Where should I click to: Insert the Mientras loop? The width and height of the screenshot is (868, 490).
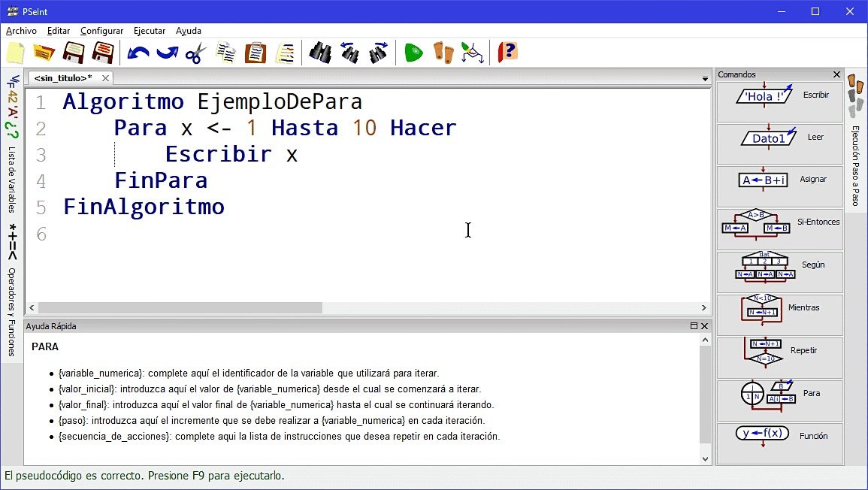click(779, 314)
